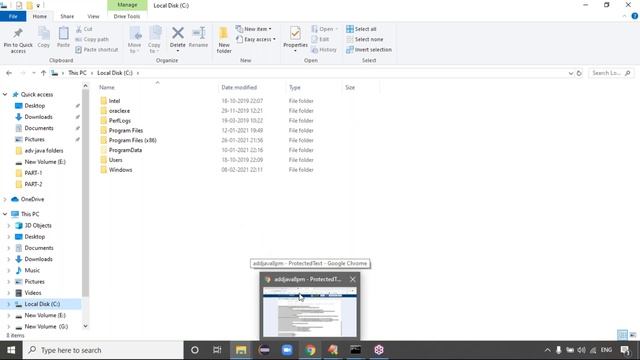The height and width of the screenshot is (360, 640).
Task: Sort by the Type column header
Action: [295, 87]
